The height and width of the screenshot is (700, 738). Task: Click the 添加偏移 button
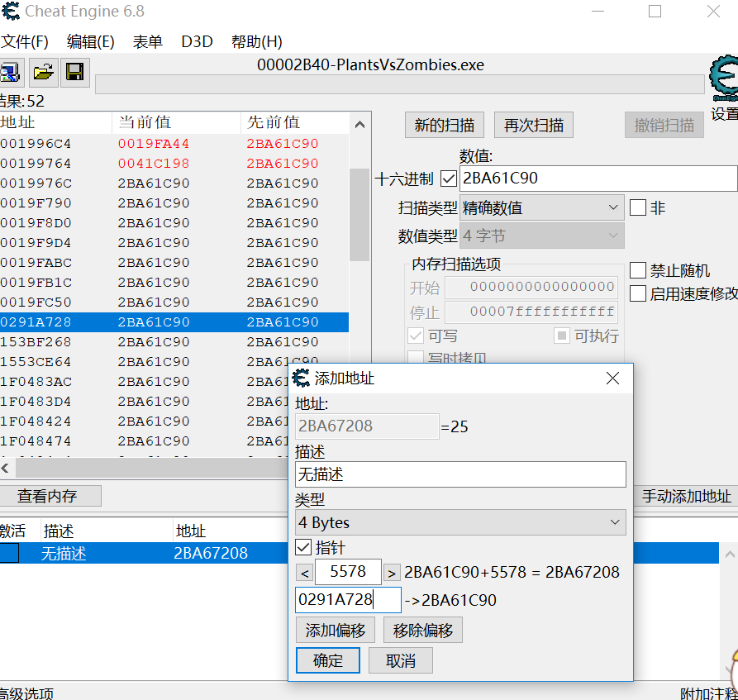[x=335, y=631]
